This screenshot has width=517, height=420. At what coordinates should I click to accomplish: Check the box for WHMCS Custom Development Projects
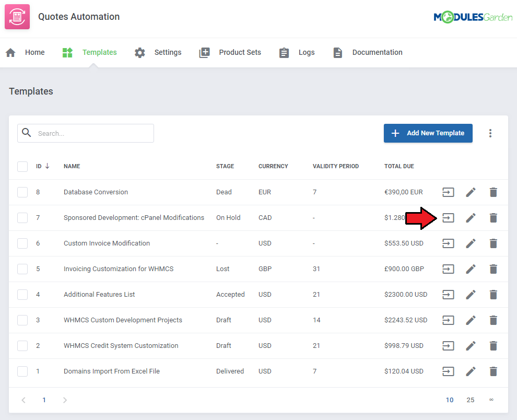click(x=22, y=320)
